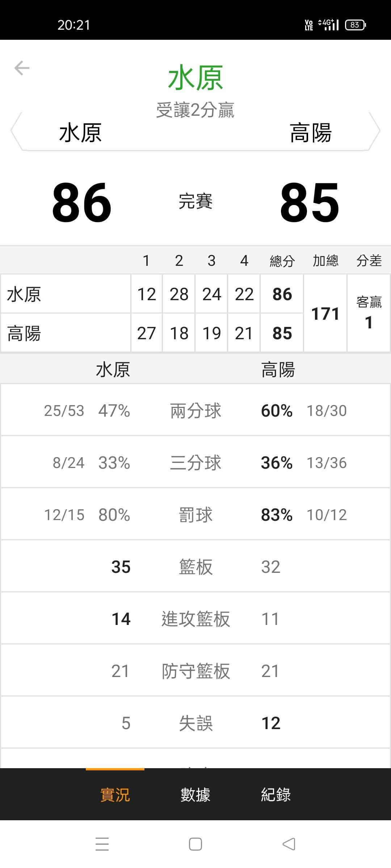Tap the 171 combined total cell
The height and width of the screenshot is (868, 391).
pyautogui.click(x=325, y=313)
